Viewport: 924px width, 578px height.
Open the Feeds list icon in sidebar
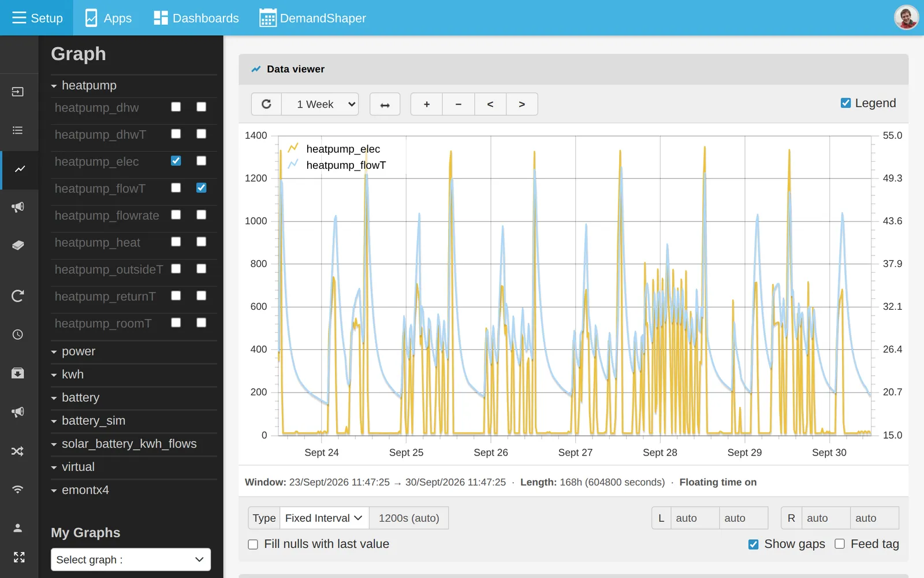pos(18,131)
